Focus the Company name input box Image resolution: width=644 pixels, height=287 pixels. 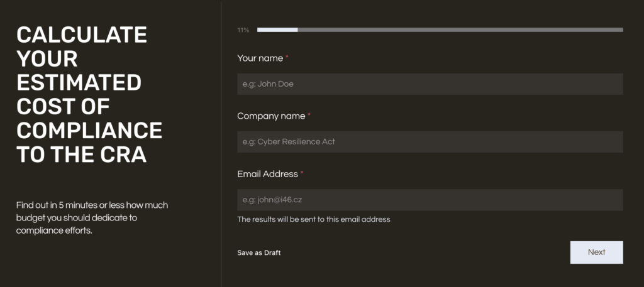[x=430, y=142]
